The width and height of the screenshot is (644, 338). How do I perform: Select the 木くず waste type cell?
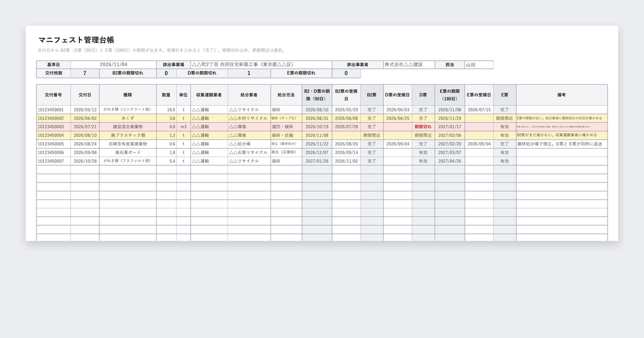tap(128, 119)
